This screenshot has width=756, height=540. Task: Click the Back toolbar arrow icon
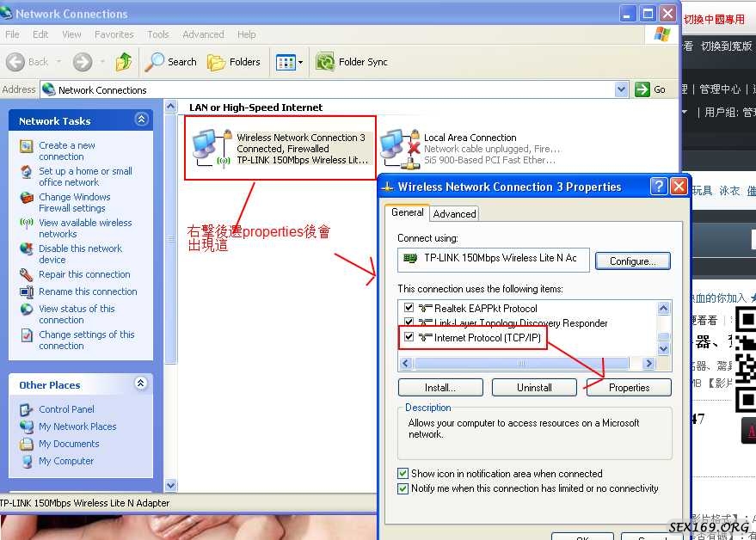click(15, 62)
